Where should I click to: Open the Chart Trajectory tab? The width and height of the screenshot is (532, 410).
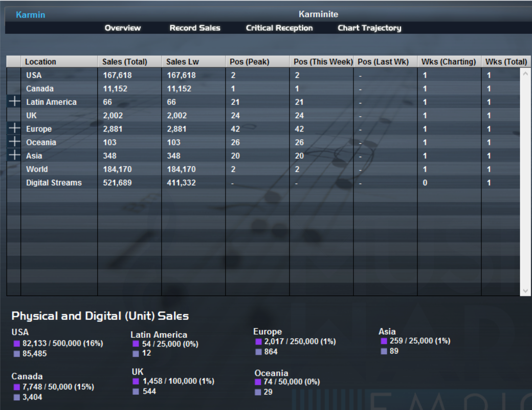click(369, 28)
